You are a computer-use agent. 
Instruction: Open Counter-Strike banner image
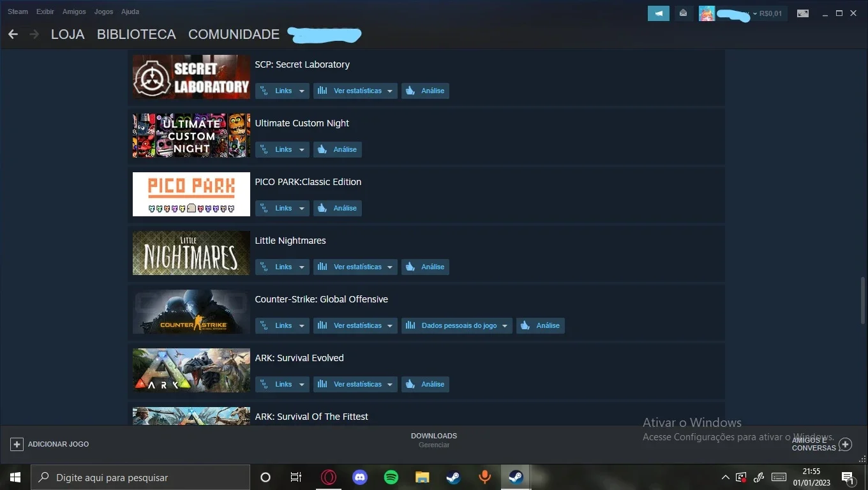(x=191, y=312)
